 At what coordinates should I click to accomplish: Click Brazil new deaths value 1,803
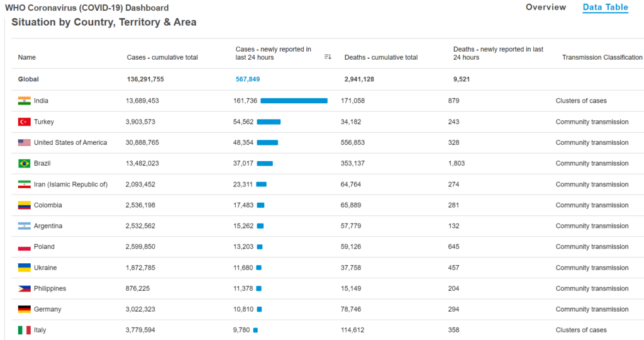click(457, 164)
